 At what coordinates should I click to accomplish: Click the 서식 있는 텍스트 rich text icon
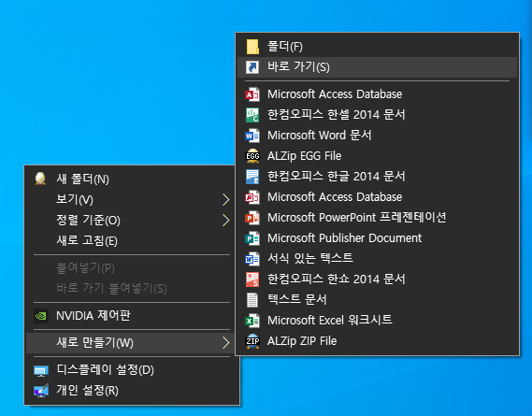[x=252, y=259]
